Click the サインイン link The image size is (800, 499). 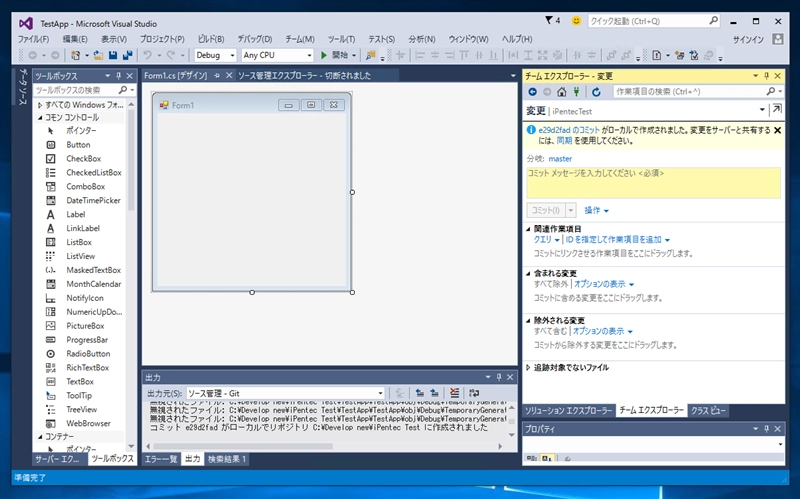[x=748, y=39]
